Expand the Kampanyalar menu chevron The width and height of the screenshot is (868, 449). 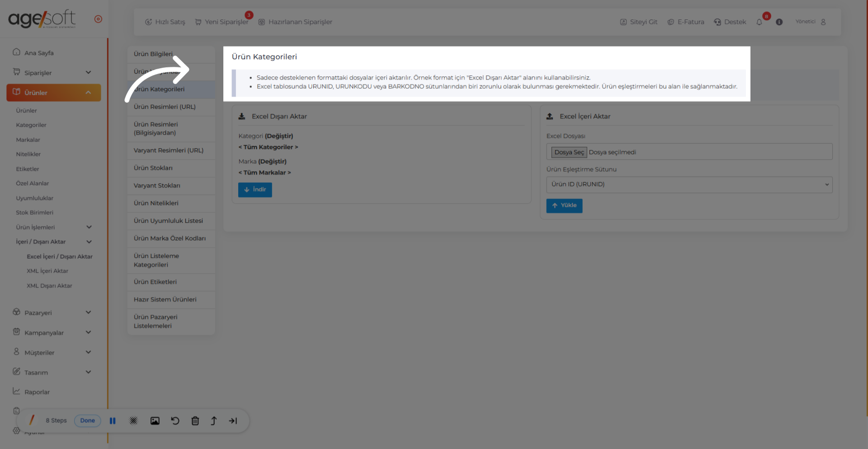(89, 332)
